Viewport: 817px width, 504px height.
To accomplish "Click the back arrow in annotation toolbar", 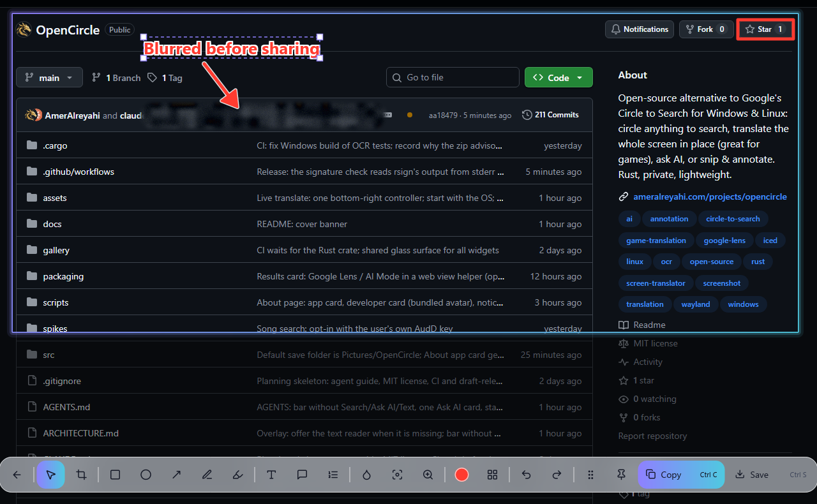I will [17, 475].
